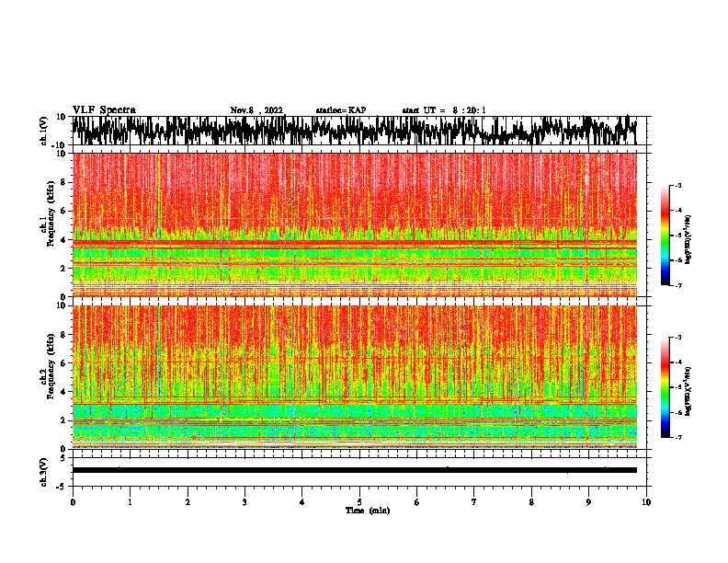Click the "8" kHz tick on ch.2 frequency axis
Screen dimensions: 728x563
[x=63, y=335]
